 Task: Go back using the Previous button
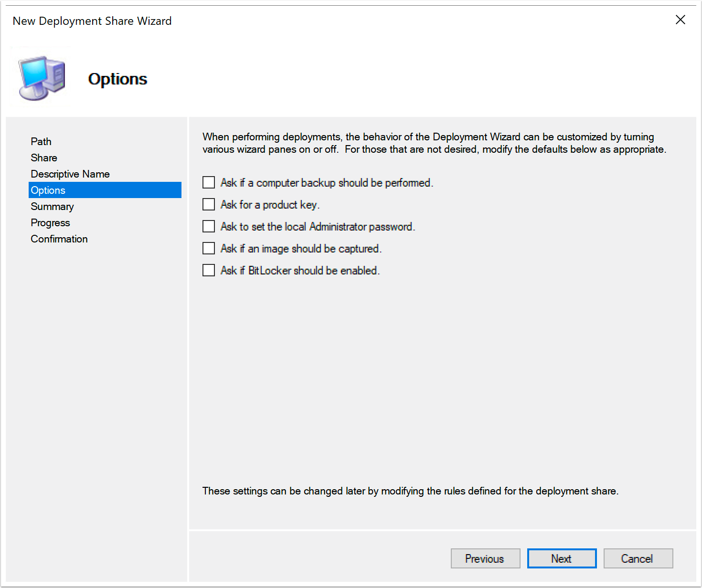[485, 558]
